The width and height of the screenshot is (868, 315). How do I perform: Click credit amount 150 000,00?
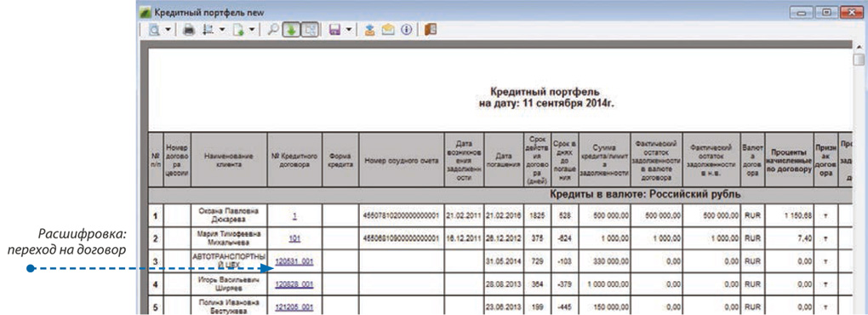pos(610,307)
